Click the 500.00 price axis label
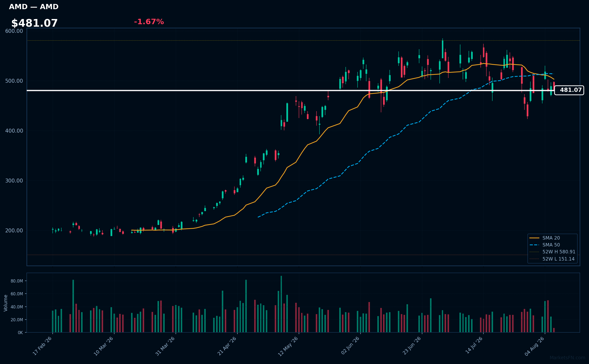 click(x=14, y=81)
